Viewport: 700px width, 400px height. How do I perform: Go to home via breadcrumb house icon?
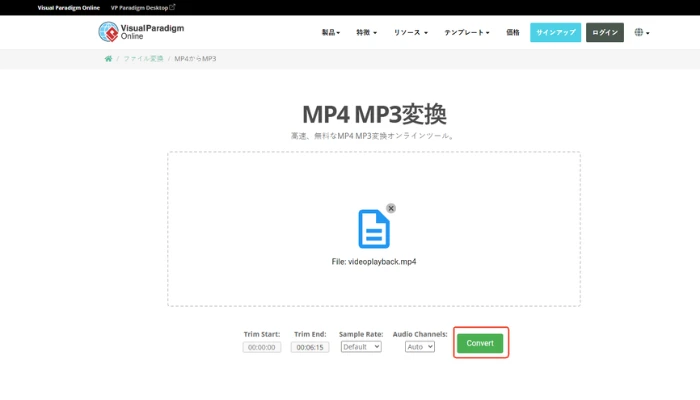click(x=108, y=58)
